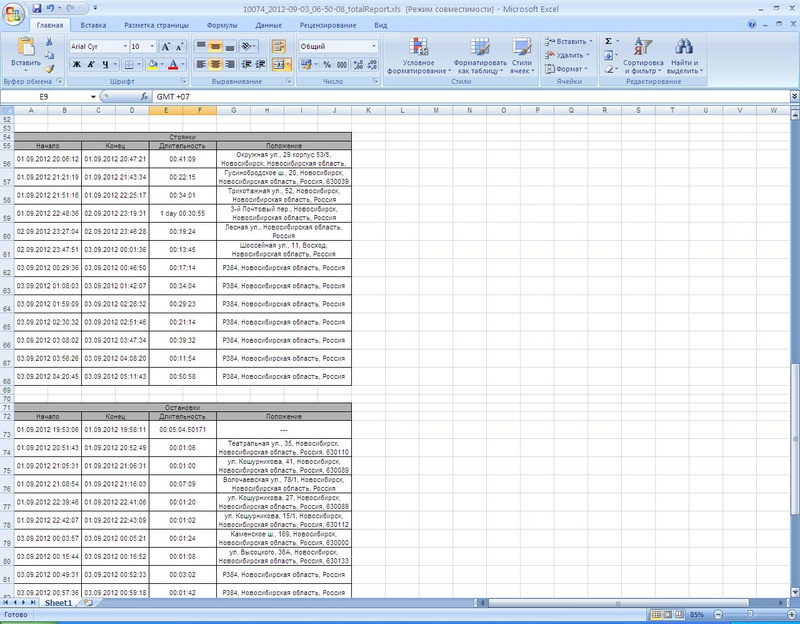Toggle italic formatting (К)
The height and width of the screenshot is (624, 800).
(x=90, y=64)
